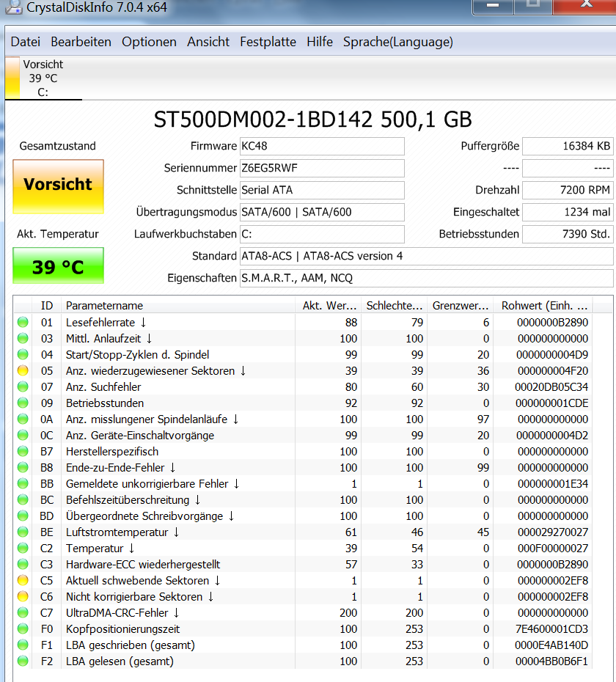
Task: Click the green status icon for Anz. Suchfehler
Action: click(23, 386)
